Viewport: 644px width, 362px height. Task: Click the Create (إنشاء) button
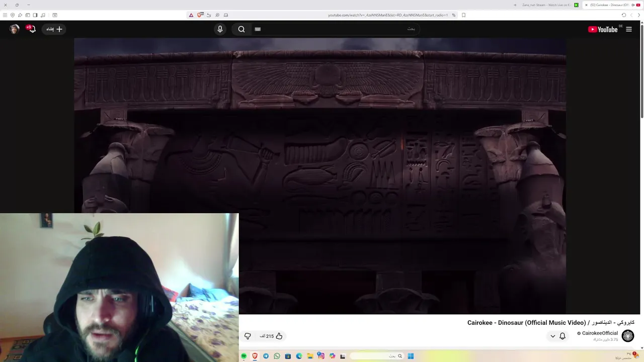pos(54,29)
